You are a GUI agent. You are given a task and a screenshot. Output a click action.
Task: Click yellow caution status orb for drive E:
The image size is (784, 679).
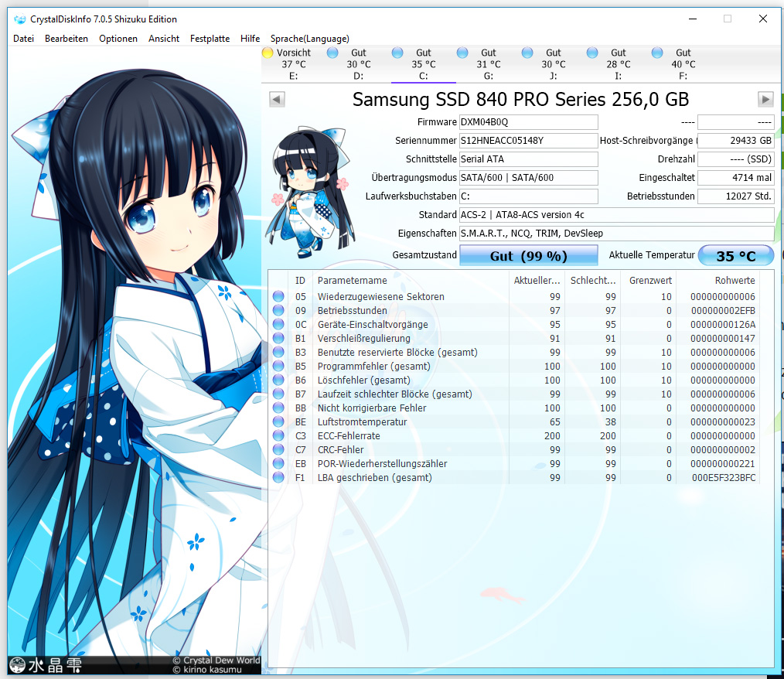point(268,53)
